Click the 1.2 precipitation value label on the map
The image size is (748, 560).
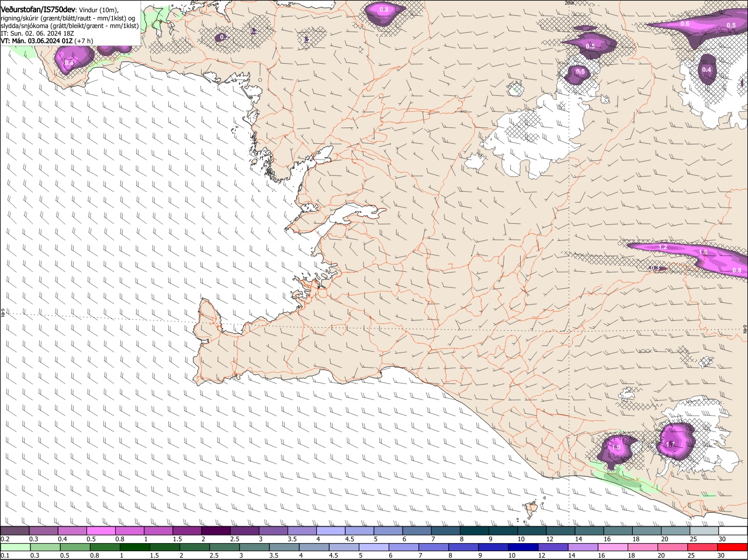point(663,248)
